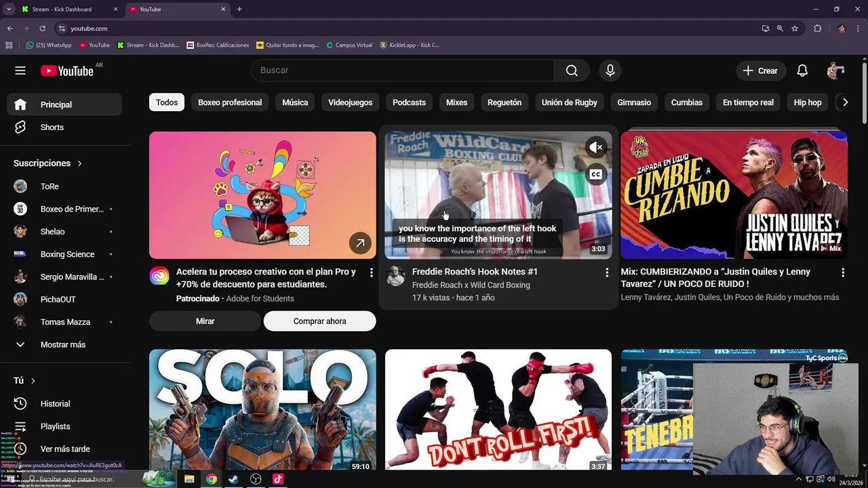
Task: Switch to Stream - Kick Dashboard tab
Action: point(68,9)
